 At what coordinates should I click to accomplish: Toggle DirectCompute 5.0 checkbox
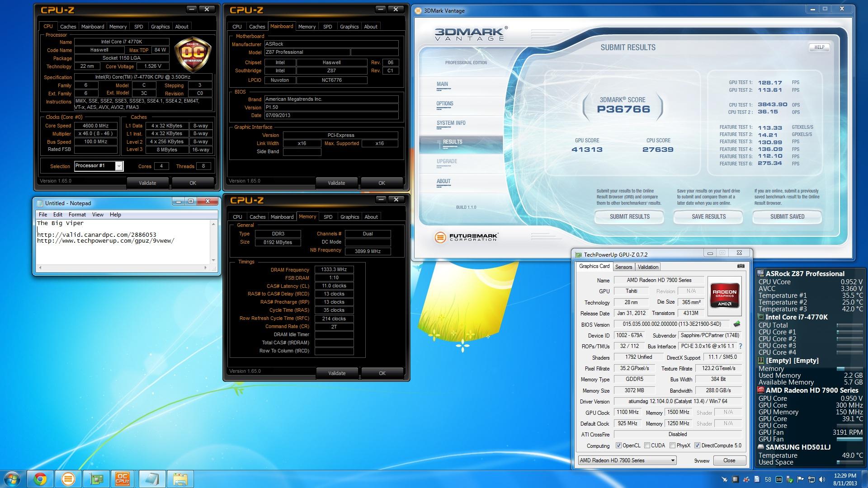pos(697,446)
